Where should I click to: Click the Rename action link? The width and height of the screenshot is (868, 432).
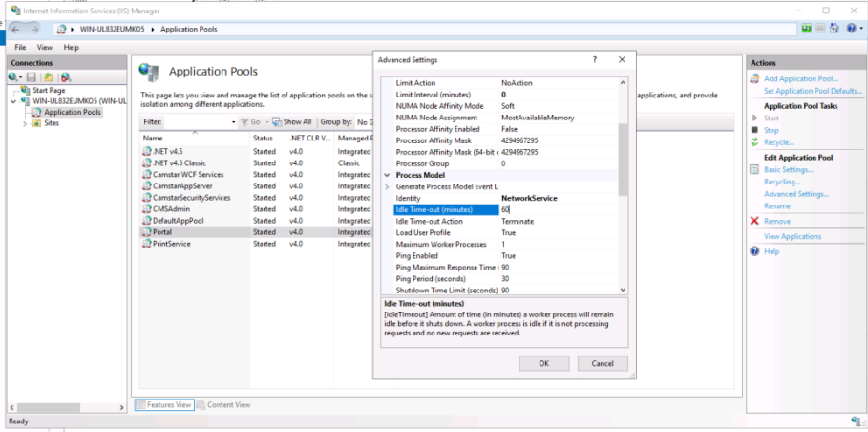pyautogui.click(x=777, y=206)
